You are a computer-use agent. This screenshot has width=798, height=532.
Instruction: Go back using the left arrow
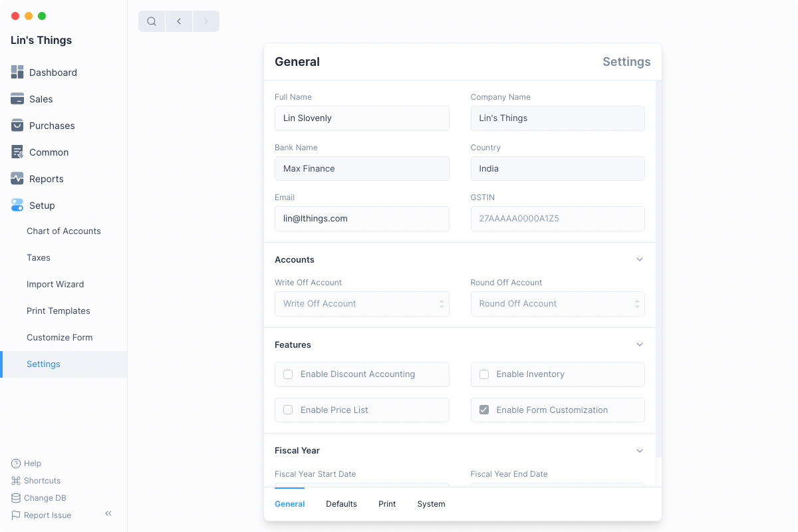click(179, 21)
